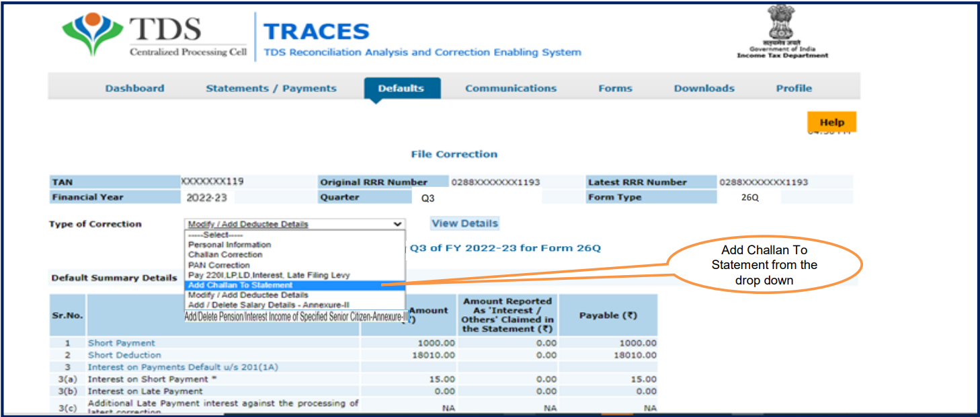Click the TDS Centralized Processing Cell logo
Image resolution: width=980 pixels, height=417 pixels.
(x=155, y=36)
